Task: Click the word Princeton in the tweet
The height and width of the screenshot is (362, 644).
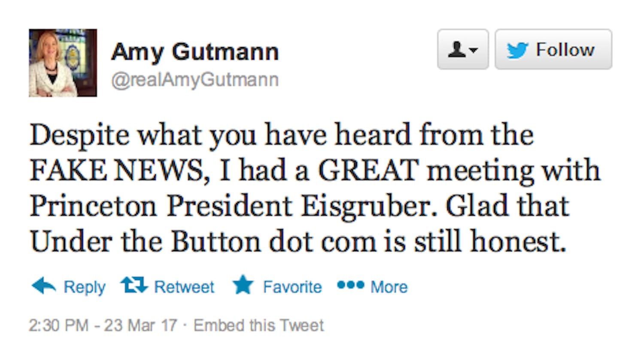Action: (93, 206)
